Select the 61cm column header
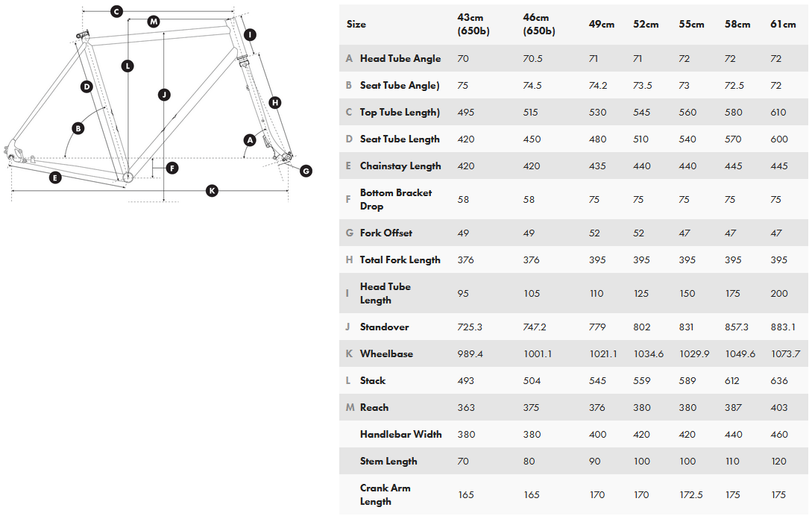 [783, 24]
